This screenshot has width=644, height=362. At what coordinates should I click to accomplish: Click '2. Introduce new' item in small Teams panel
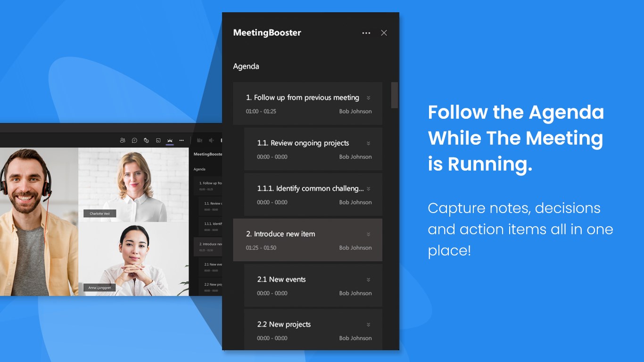[208, 247]
